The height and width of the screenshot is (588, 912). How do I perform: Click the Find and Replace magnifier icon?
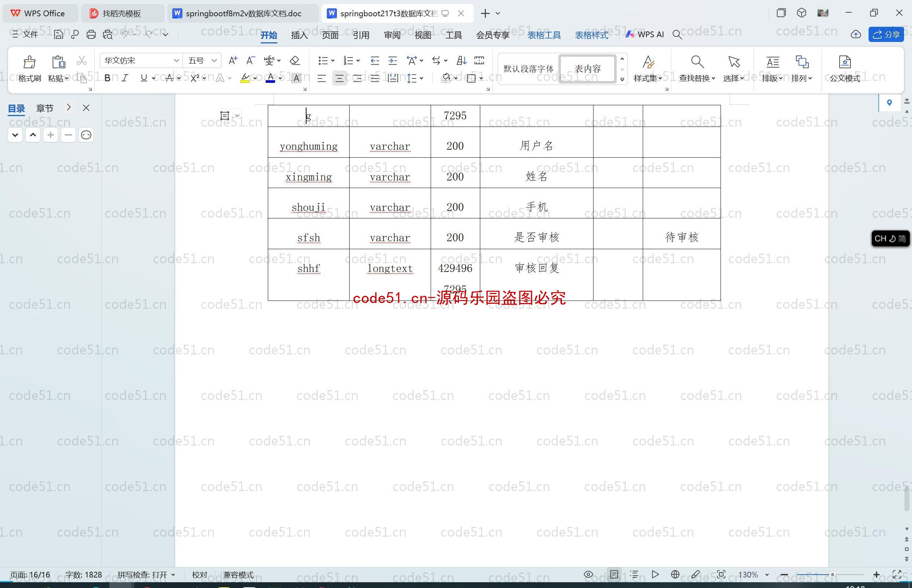(697, 62)
